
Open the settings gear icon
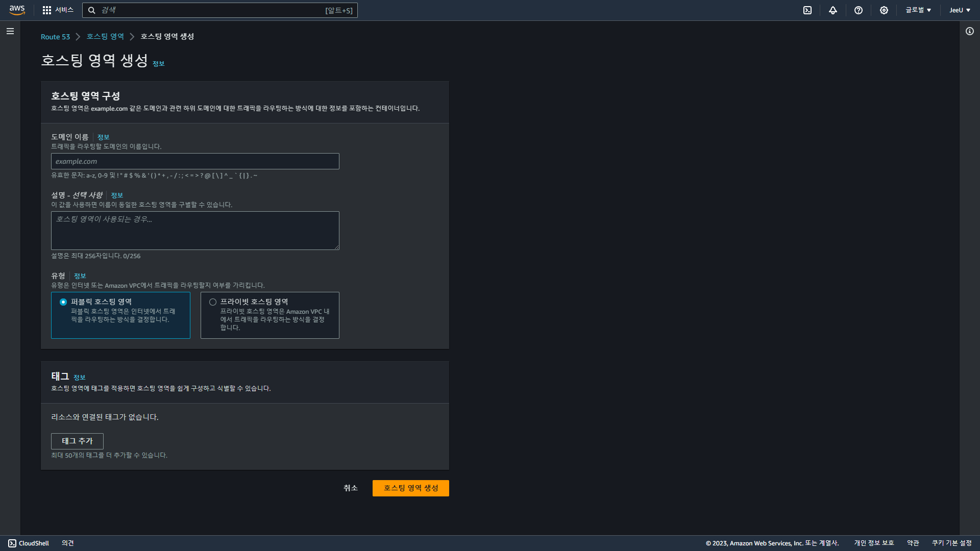tap(884, 10)
